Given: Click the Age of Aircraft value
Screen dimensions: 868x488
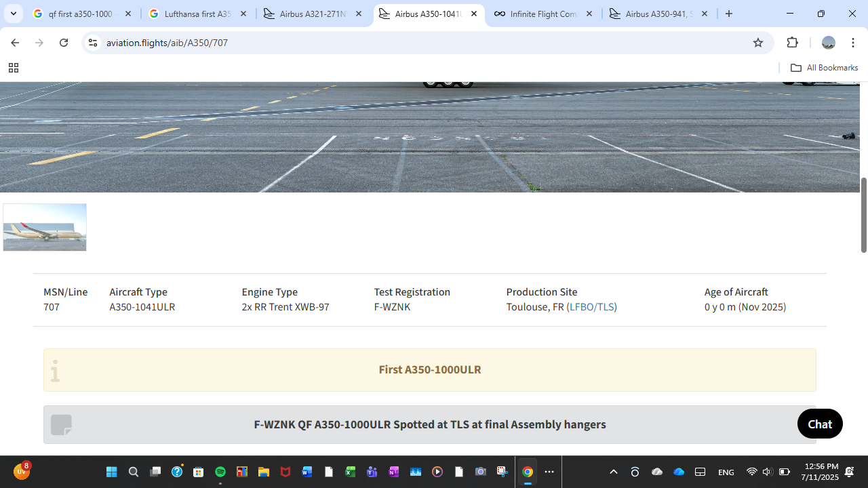Looking at the screenshot, I should pyautogui.click(x=745, y=307).
